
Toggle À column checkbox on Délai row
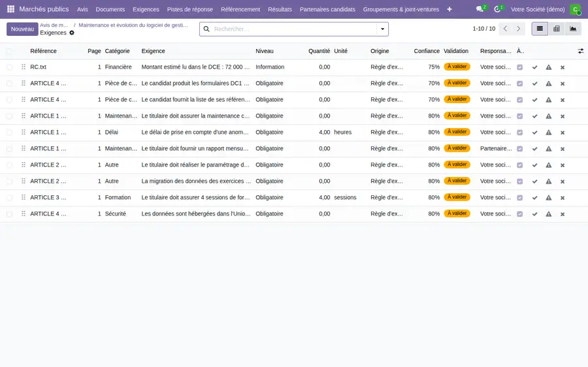tap(520, 133)
